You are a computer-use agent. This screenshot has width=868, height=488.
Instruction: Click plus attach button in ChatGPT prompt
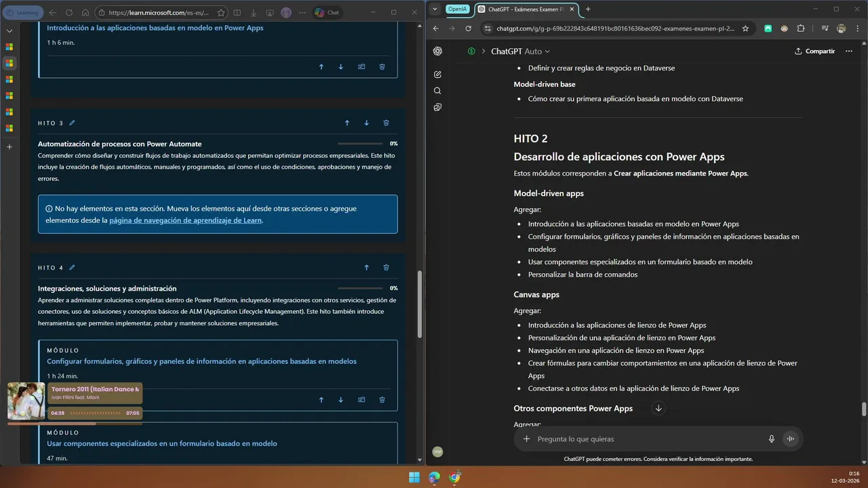526,439
